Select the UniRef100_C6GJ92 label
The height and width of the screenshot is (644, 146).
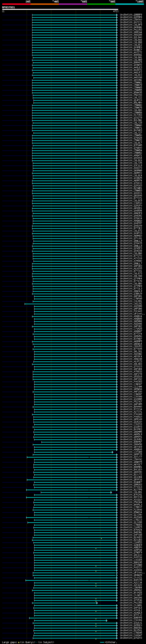click(x=131, y=304)
